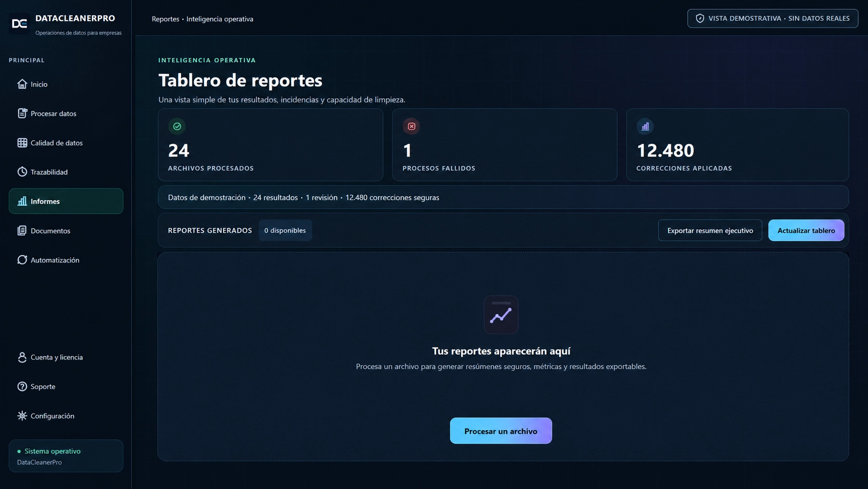Click the Reportes breadcrumb link
This screenshot has width=868, height=489.
click(165, 19)
